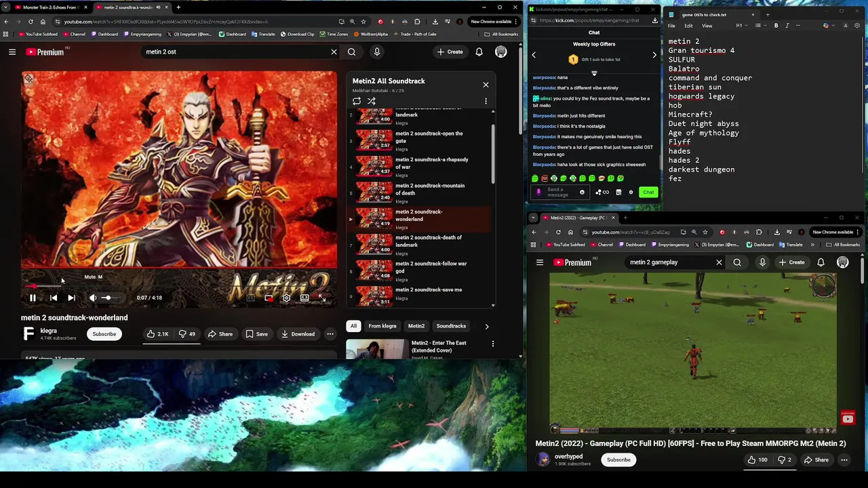
Task: Skip to the next video in the player
Action: 71,298
